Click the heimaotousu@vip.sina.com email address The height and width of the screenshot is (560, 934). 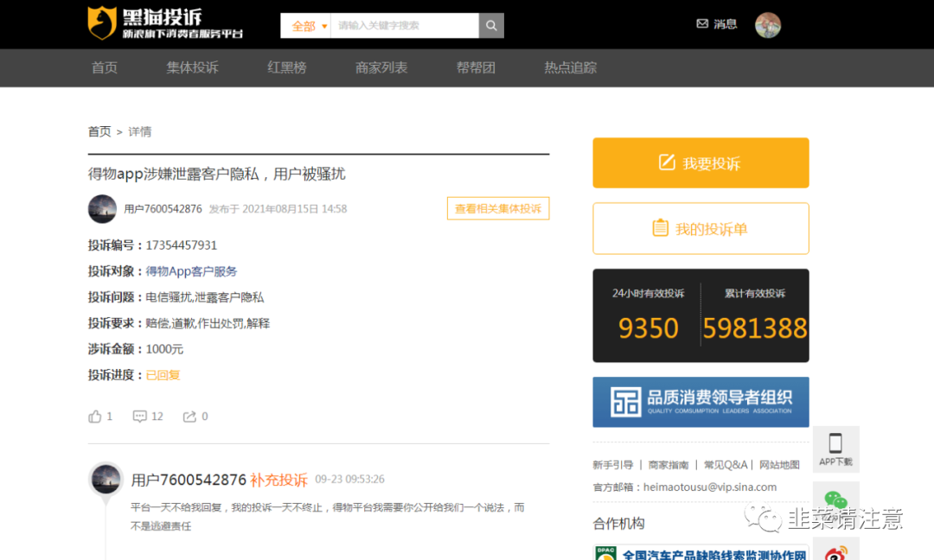[710, 487]
